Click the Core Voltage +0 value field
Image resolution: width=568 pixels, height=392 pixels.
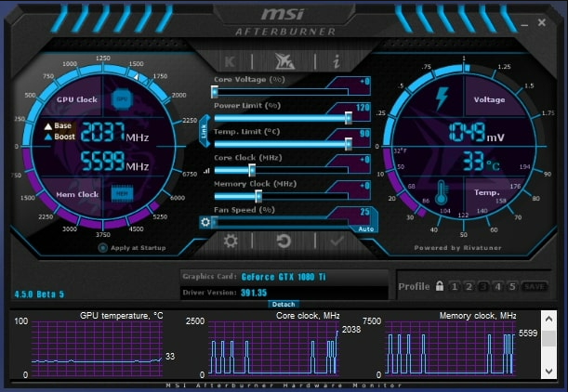[354, 82]
